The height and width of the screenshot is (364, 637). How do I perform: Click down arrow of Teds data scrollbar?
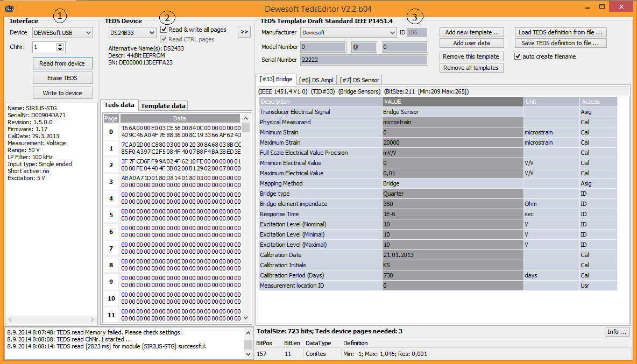pyautogui.click(x=246, y=318)
